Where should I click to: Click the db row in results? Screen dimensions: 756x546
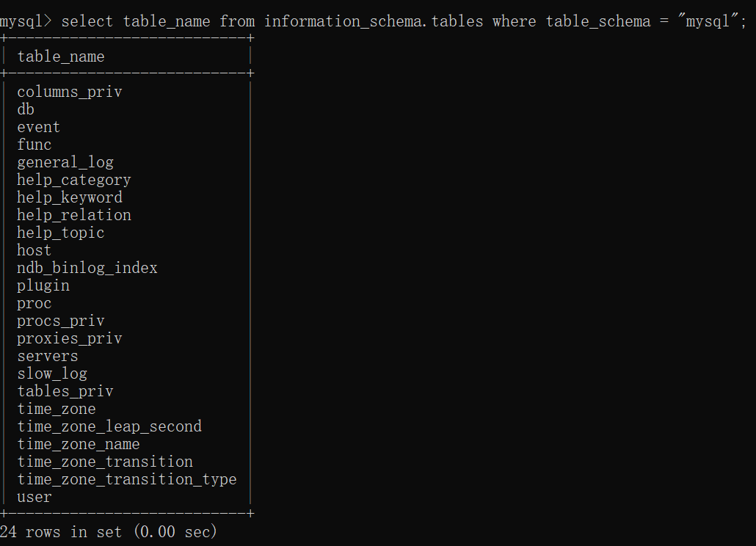26,109
